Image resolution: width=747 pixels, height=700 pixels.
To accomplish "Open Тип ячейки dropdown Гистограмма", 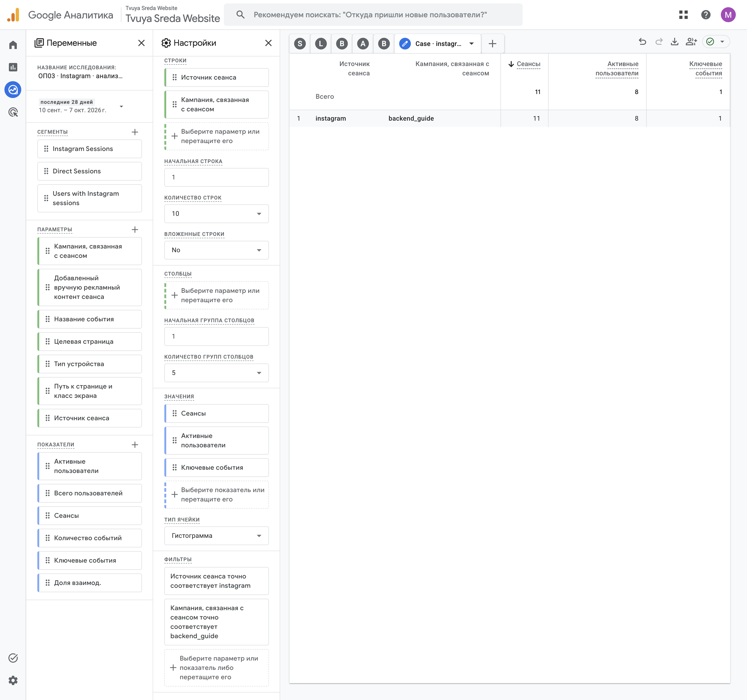I will 216,536.
